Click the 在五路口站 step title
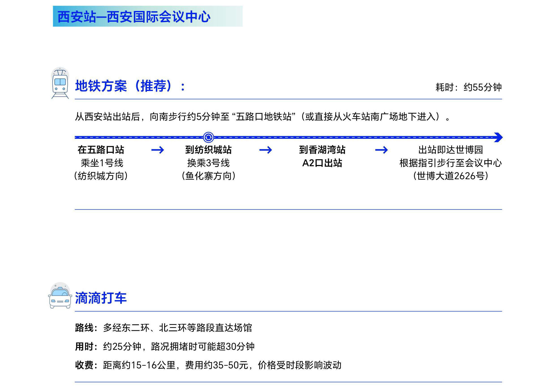 (101, 150)
